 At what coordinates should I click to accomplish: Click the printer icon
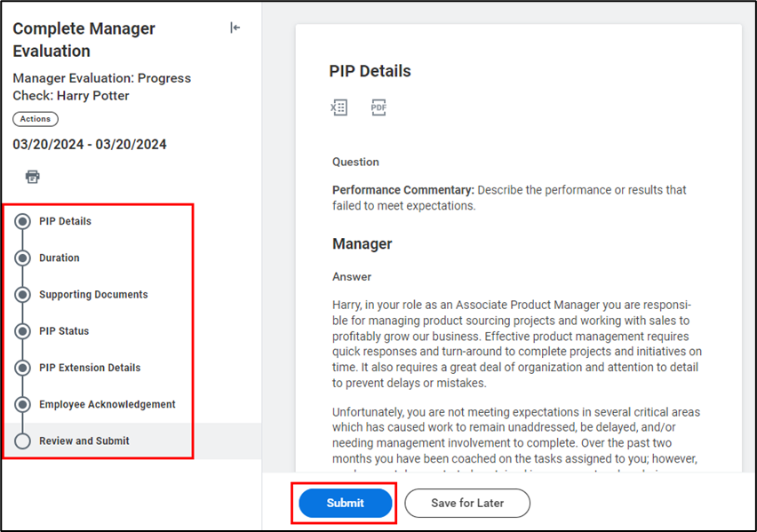click(x=33, y=177)
